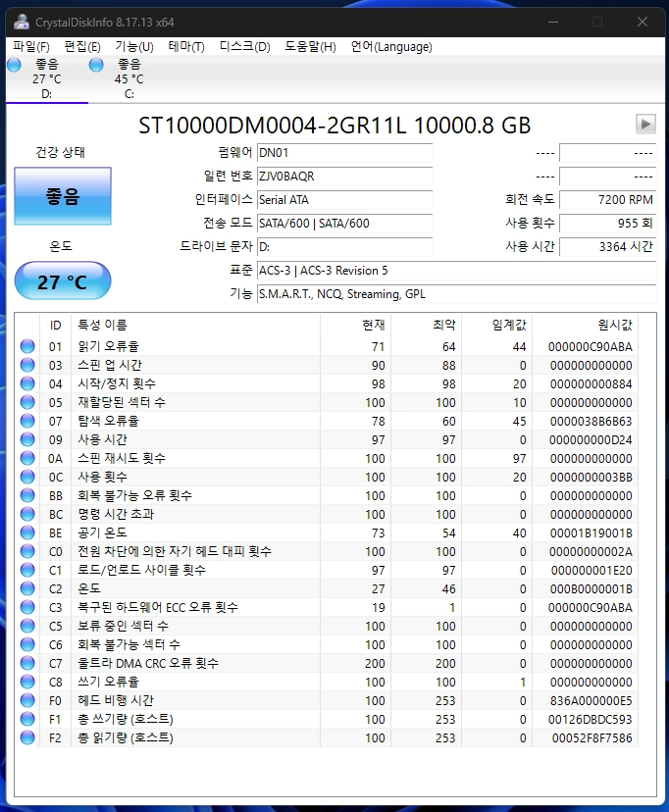Image resolution: width=669 pixels, height=812 pixels.
Task: Click raw value 836A000000E5
Action: coord(591,700)
